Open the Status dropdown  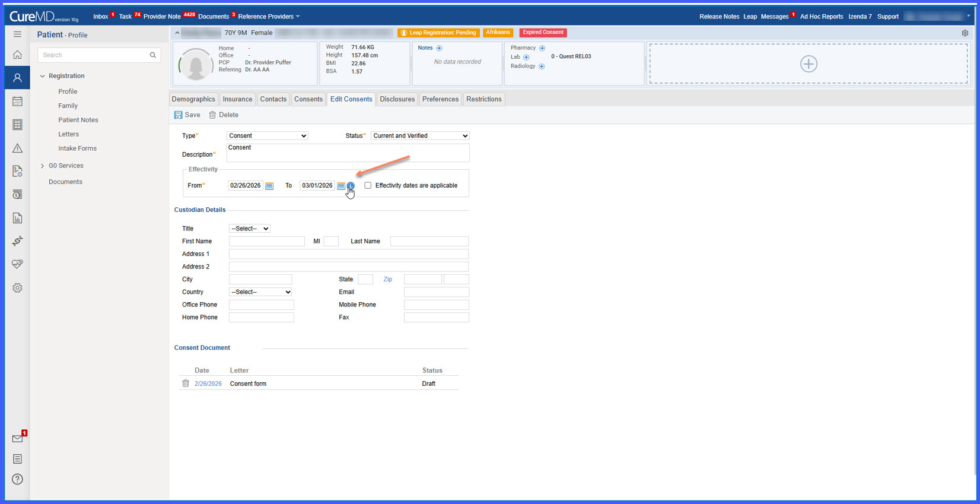click(x=420, y=136)
